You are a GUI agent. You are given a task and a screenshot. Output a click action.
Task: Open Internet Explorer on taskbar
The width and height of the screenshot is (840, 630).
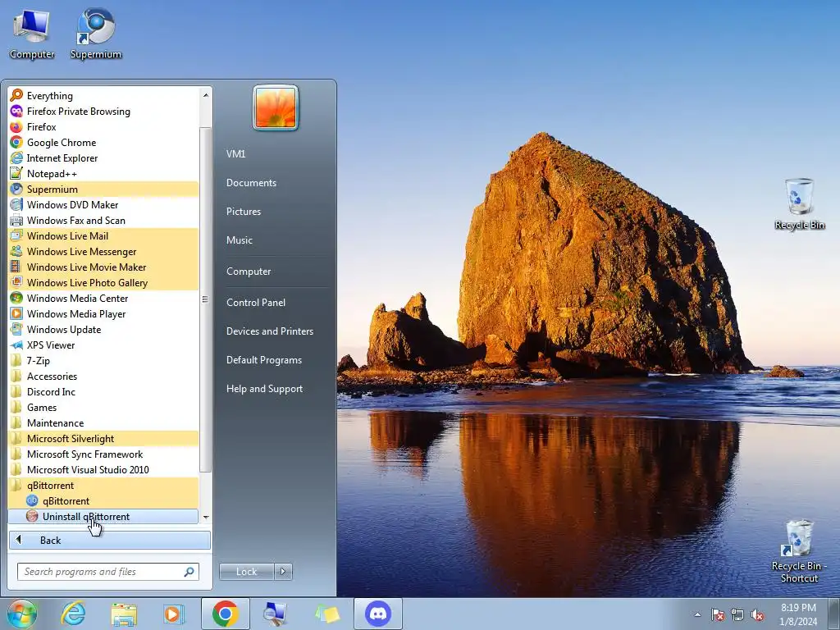[73, 614]
